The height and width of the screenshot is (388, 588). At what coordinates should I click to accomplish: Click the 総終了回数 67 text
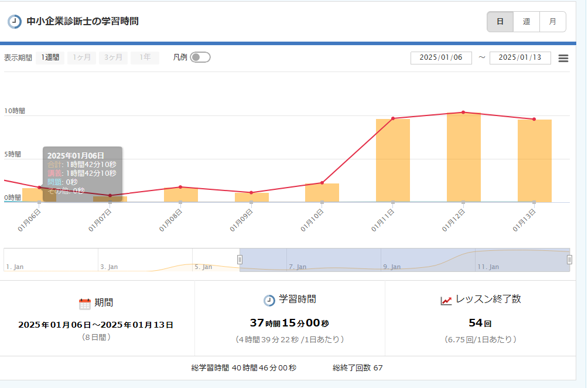(x=358, y=367)
